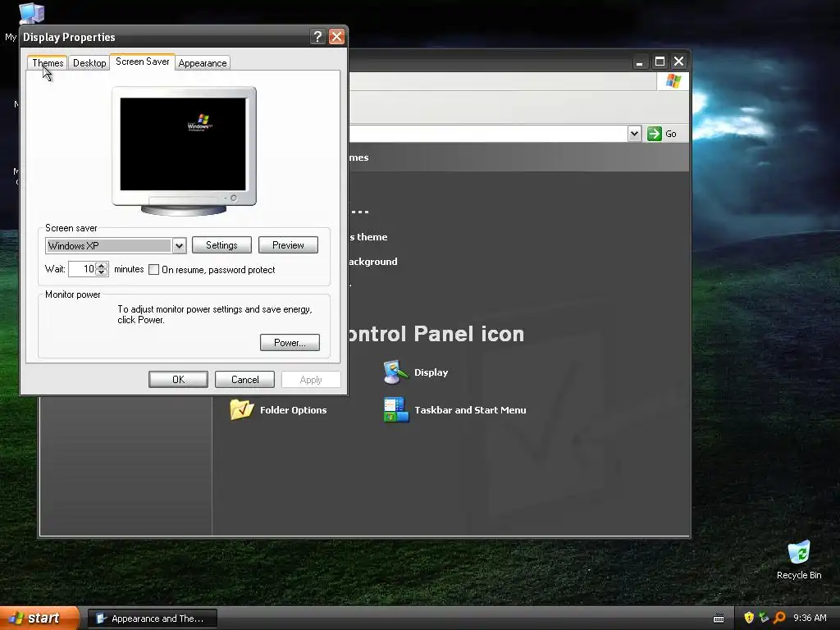Expand the Control Panel address bar dropdown
This screenshot has height=630, width=840.
[x=634, y=134]
